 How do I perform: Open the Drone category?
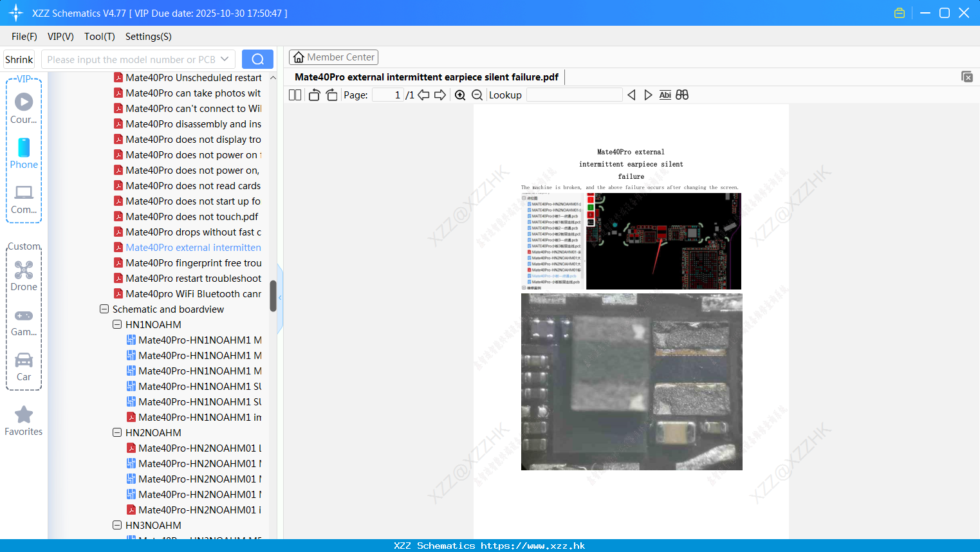(24, 275)
